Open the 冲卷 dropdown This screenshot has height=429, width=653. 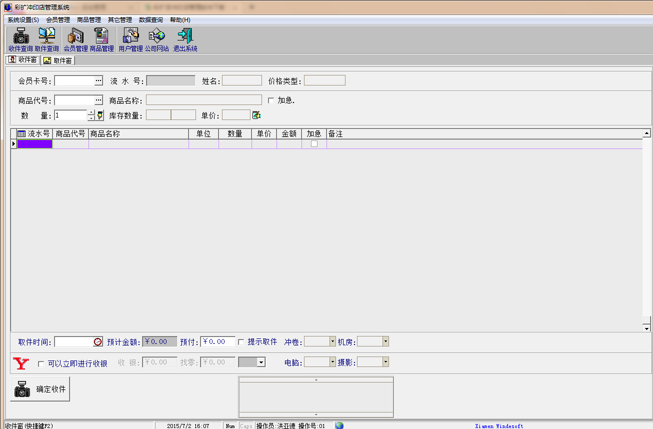(332, 342)
